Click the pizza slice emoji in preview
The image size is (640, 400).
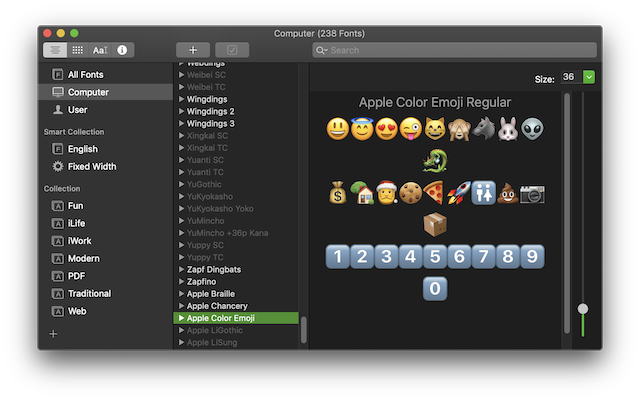pyautogui.click(x=434, y=193)
